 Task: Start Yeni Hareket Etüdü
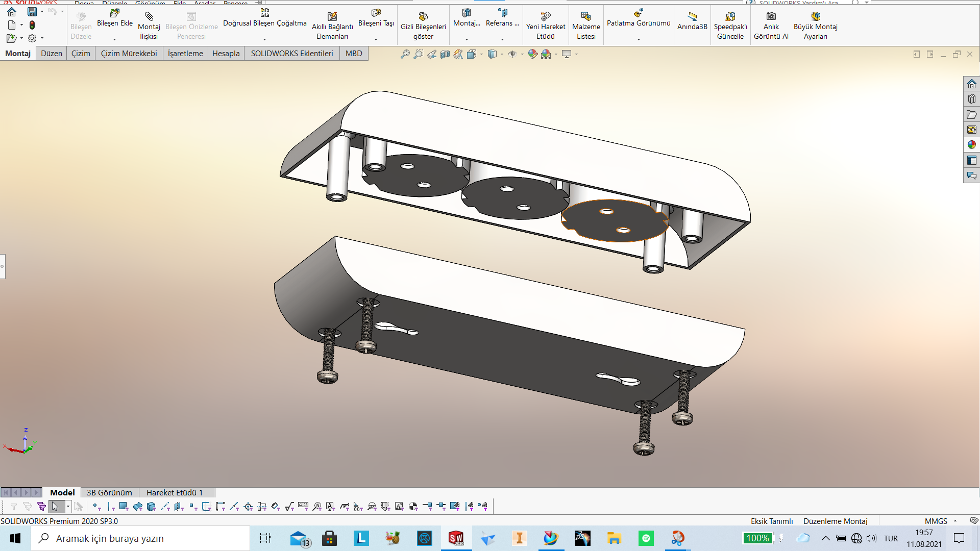coord(546,26)
